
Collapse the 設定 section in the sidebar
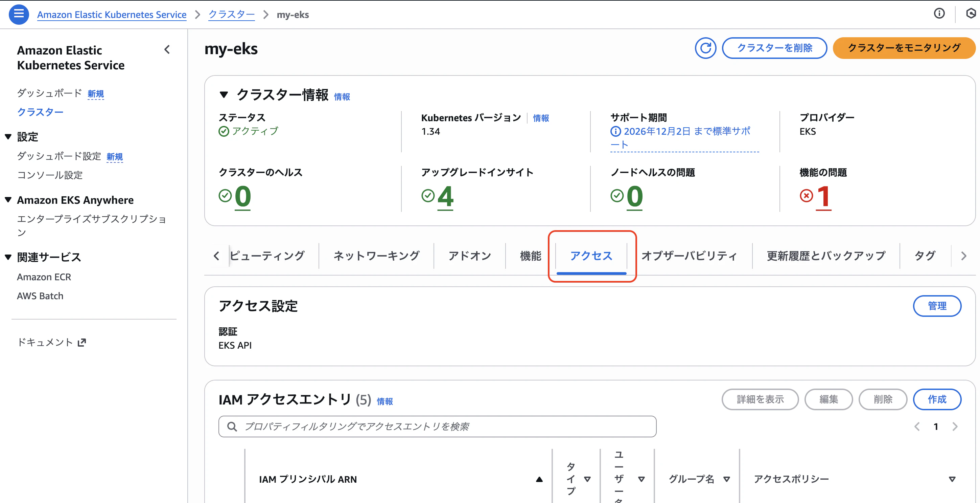7,136
